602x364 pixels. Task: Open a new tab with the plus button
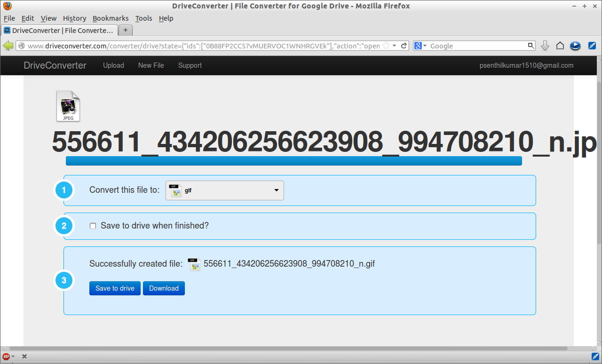(x=126, y=30)
